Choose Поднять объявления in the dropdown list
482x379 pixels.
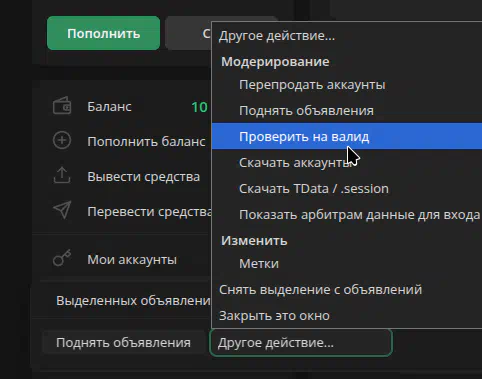coord(347,111)
